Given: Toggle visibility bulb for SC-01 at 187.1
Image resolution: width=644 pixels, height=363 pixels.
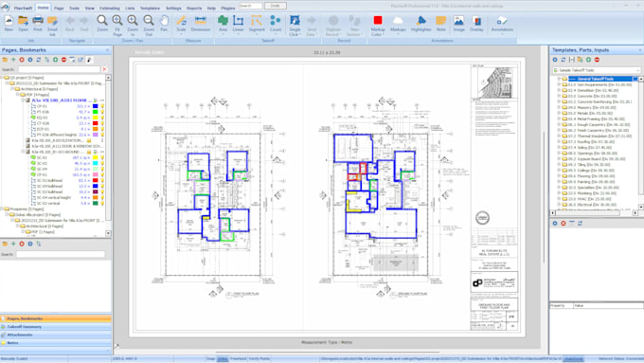Looking at the screenshot, I should 102,157.
